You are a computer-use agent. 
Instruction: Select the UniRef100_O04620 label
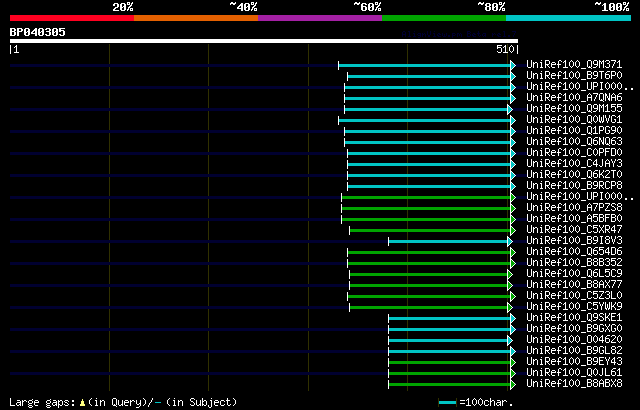coord(574,340)
